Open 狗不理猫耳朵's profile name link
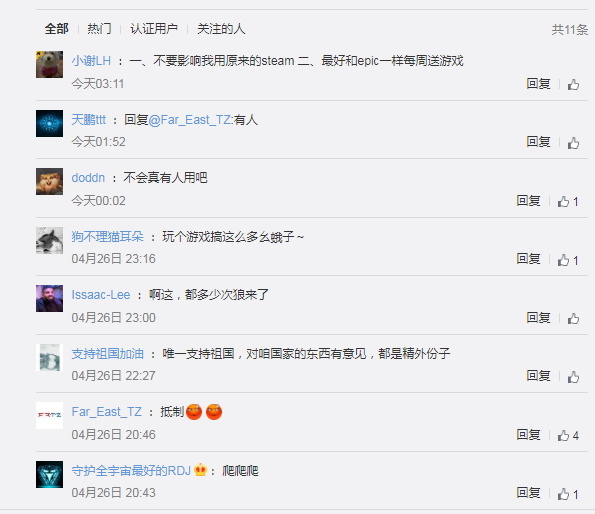The width and height of the screenshot is (595, 514). point(108,237)
